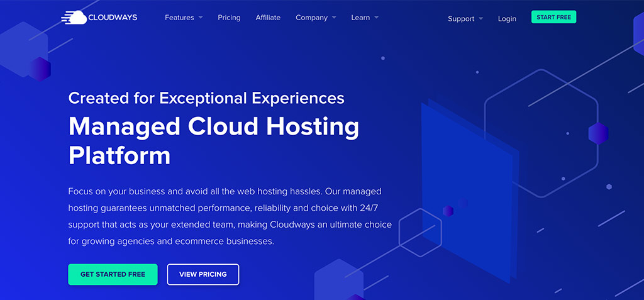Click the Managed Cloud Hosting Platform heading
644x300 pixels.
click(x=213, y=140)
